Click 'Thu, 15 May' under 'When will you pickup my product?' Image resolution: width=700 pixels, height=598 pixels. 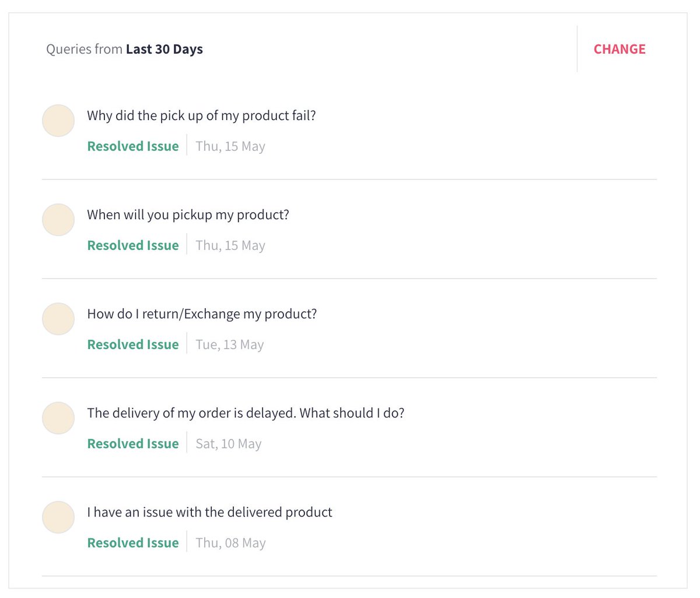pos(230,245)
